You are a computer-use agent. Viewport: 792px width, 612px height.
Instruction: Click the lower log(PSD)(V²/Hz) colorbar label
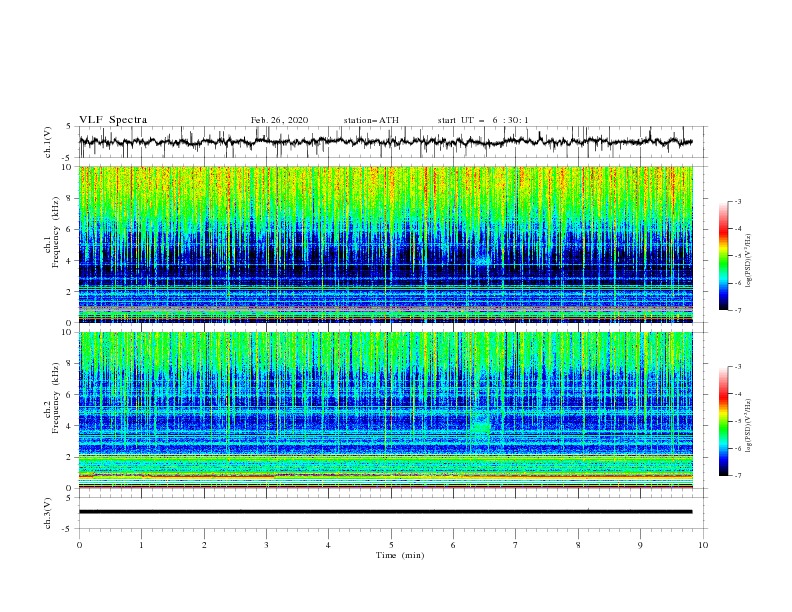coord(749,425)
